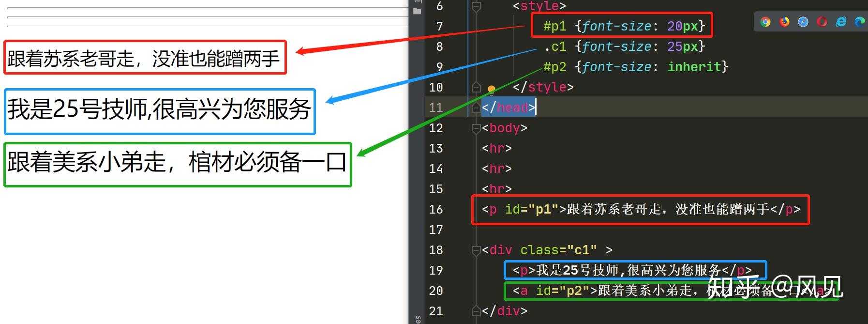Place the cursor in the <style> opening tag

539,6
